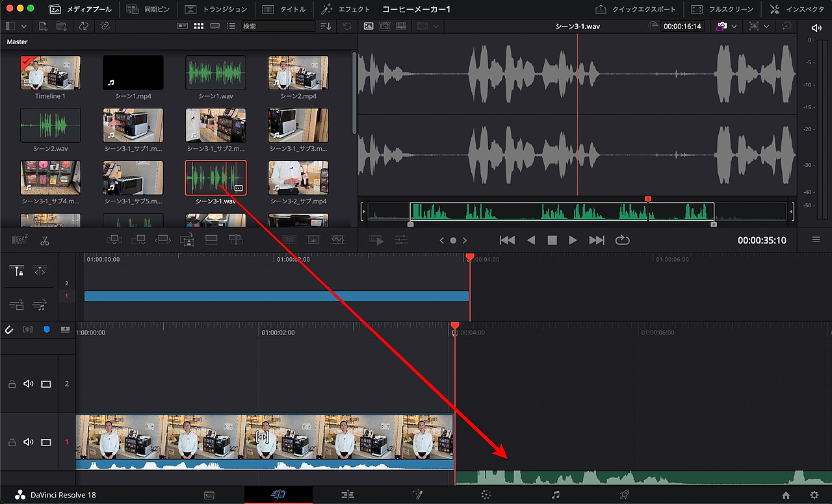Toggle timeline snapping magnet
832x504 pixels.
pos(9,329)
